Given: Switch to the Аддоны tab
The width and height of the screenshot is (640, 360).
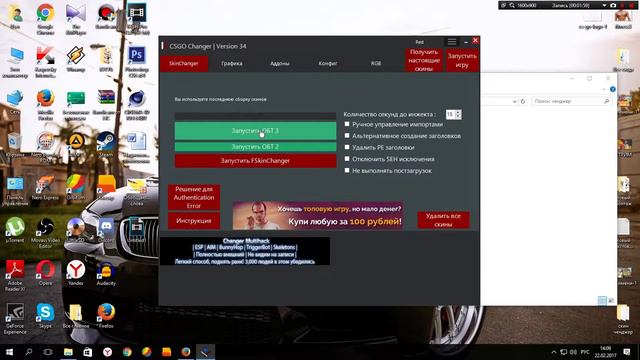Looking at the screenshot, I should tap(280, 63).
